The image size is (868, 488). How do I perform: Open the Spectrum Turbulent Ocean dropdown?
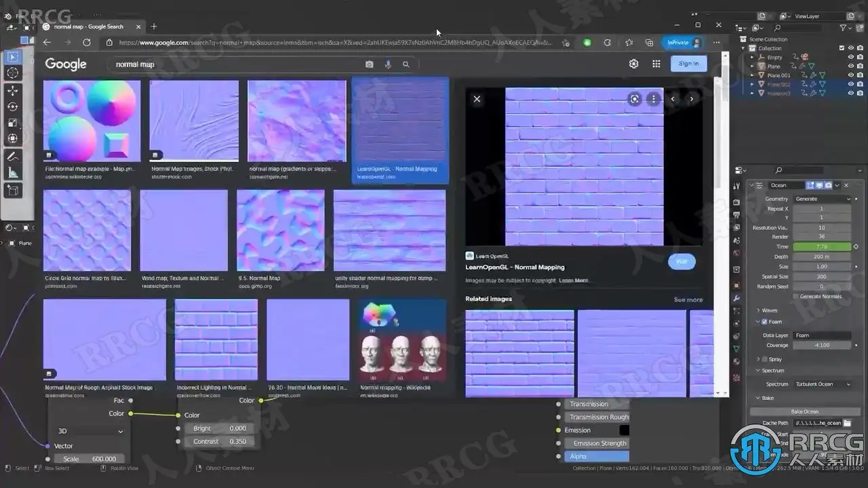822,384
